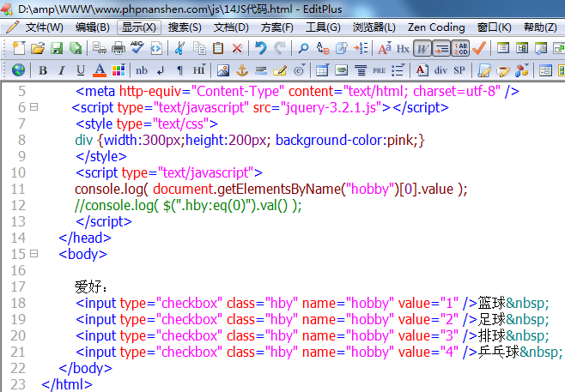This screenshot has height=392, width=565.
Task: Insert HTML comment with pencil icon
Action: [280, 70]
